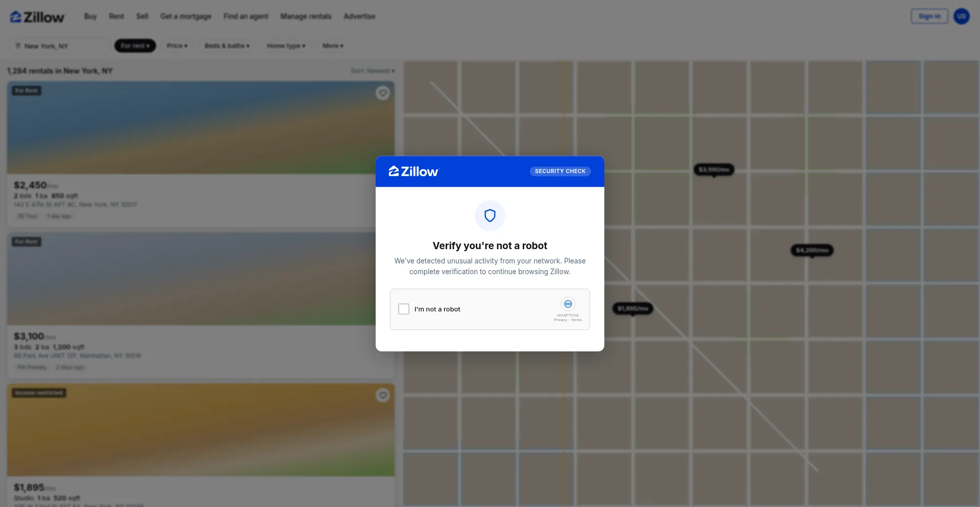The height and width of the screenshot is (507, 980).
Task: Click the Income restricted badge
Action: (39, 393)
